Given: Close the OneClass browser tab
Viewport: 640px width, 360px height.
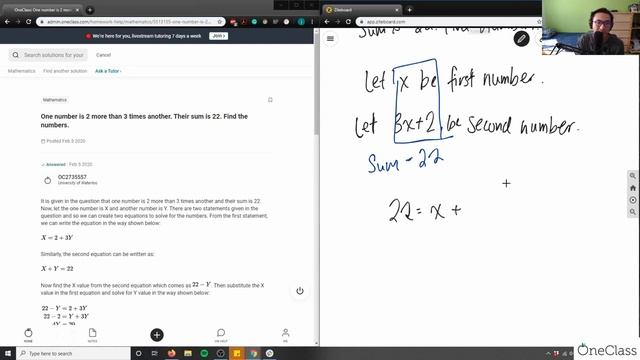Looking at the screenshot, I should [x=78, y=10].
